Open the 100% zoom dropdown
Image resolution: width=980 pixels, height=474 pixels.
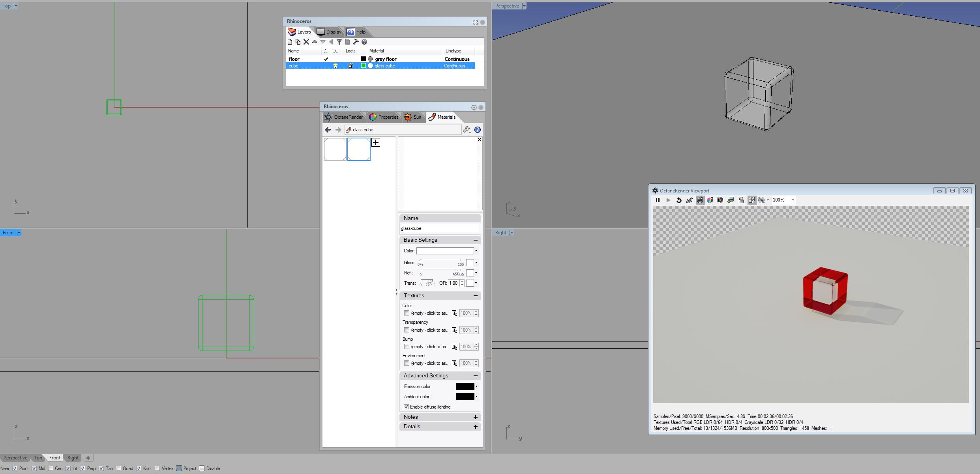(x=793, y=200)
